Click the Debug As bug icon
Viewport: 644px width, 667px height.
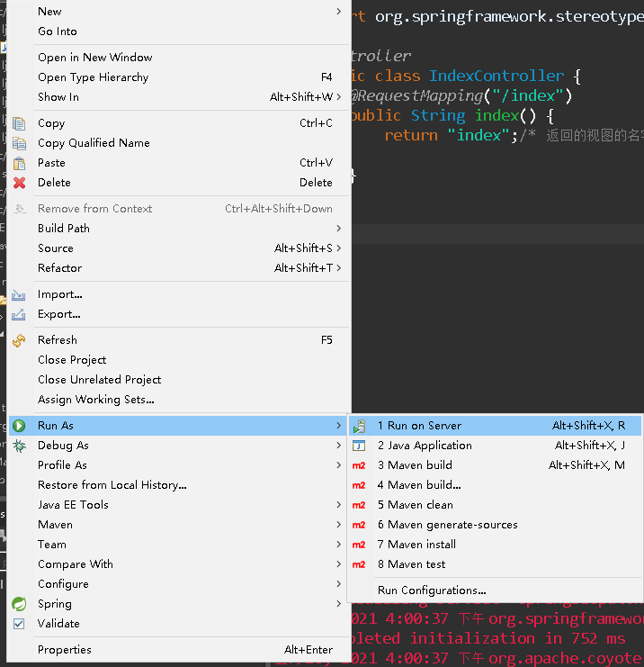pyautogui.click(x=19, y=446)
